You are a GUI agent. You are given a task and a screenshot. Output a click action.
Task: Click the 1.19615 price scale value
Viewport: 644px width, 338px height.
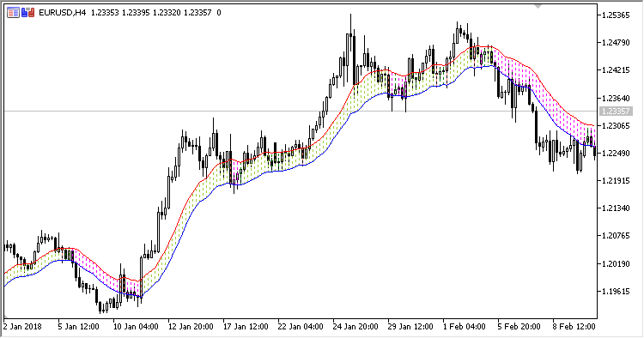coord(616,291)
